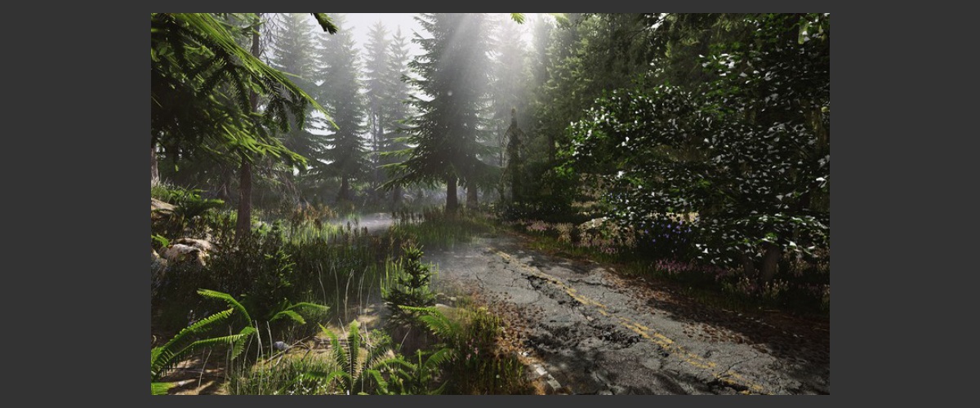Select the tall sunlit pine in the center
The height and width of the screenshot is (408, 980).
(451, 122)
